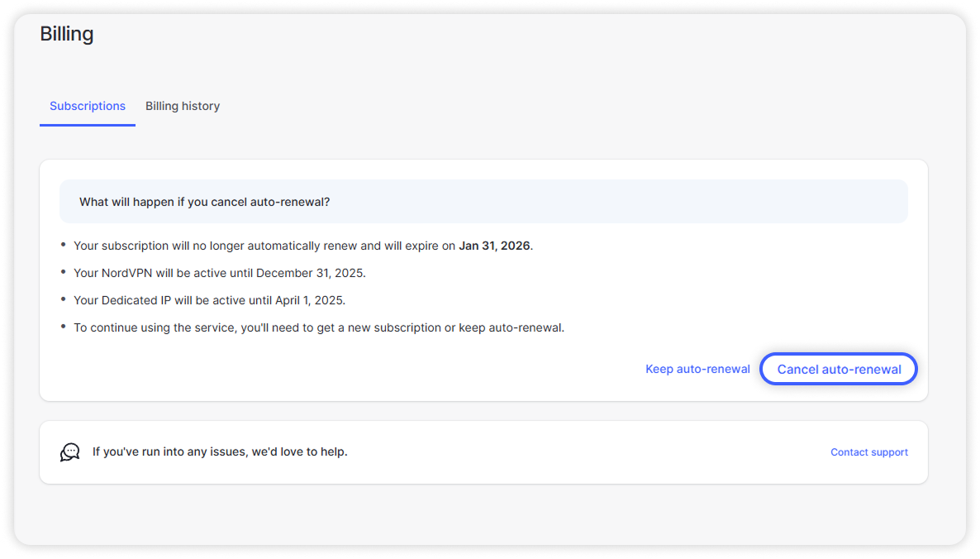This screenshot has width=980, height=559.
Task: Click the bullet beside the subscription expiry line
Action: pos(64,245)
